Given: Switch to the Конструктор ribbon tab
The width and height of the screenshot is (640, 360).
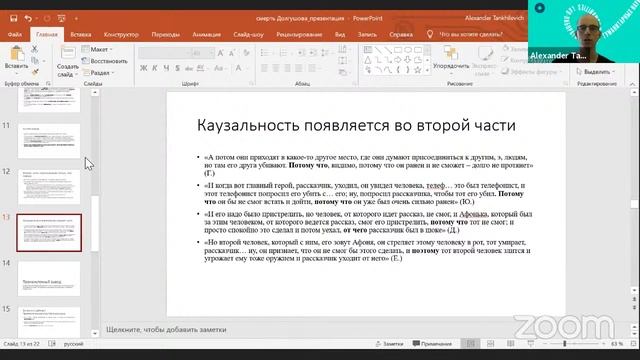Looking at the screenshot, I should coord(121,34).
